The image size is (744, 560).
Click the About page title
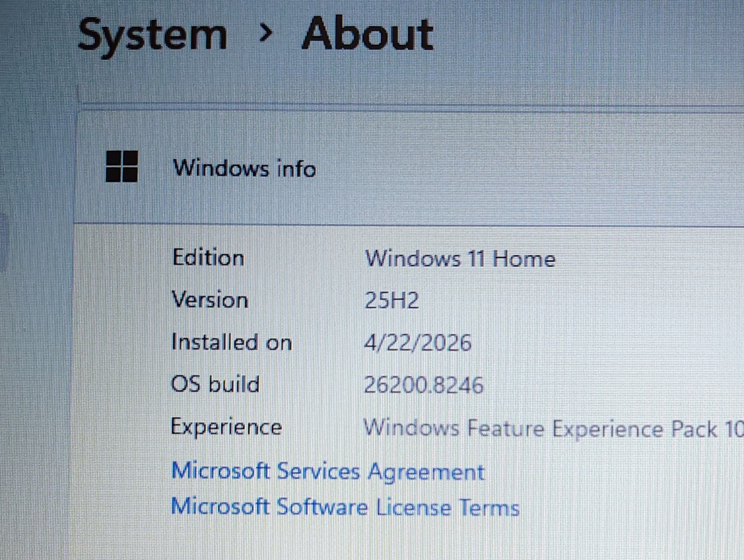tap(367, 33)
